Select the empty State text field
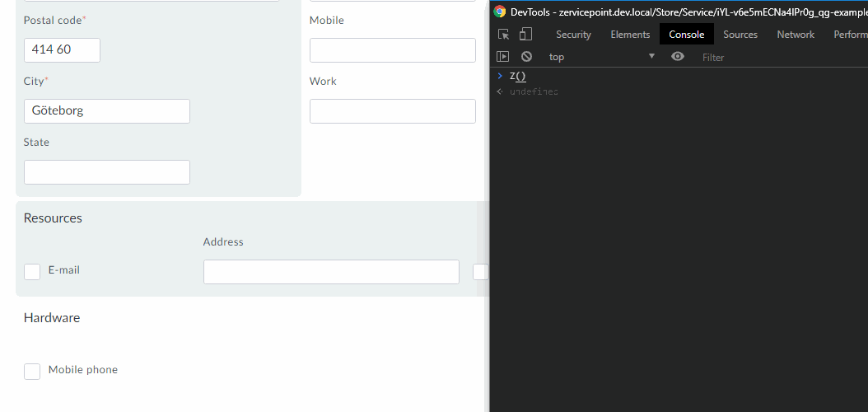This screenshot has width=868, height=412. [x=107, y=172]
